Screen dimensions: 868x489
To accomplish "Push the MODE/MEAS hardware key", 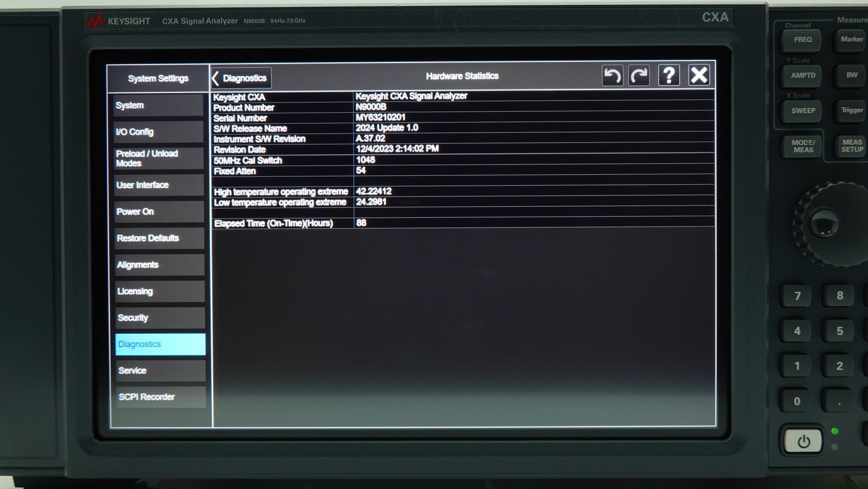I will (x=803, y=147).
